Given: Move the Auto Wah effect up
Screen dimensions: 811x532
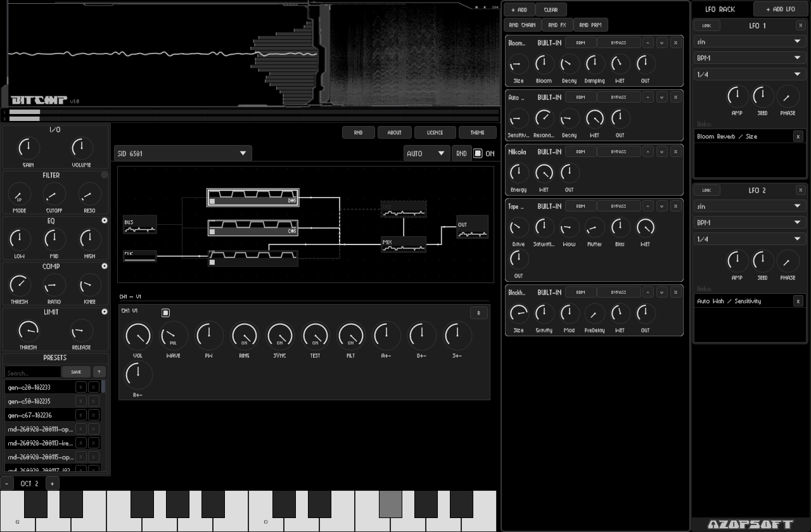Looking at the screenshot, I should (x=648, y=98).
